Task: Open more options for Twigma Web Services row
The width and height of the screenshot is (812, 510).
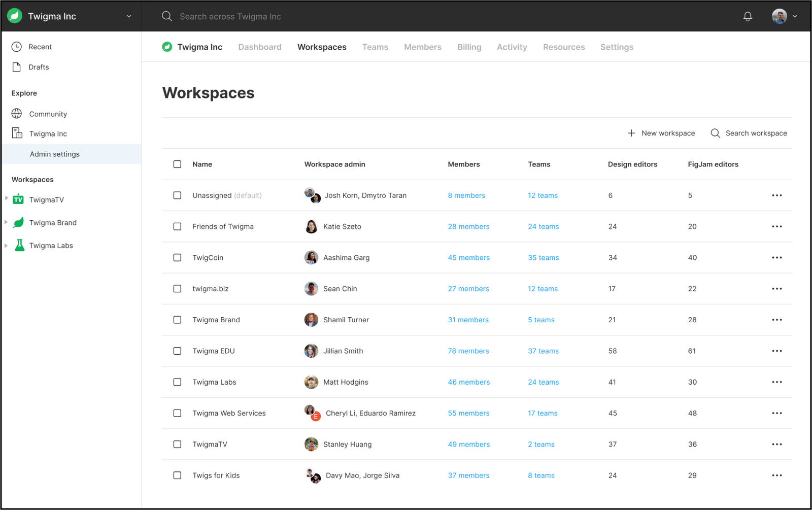Action: pos(777,413)
